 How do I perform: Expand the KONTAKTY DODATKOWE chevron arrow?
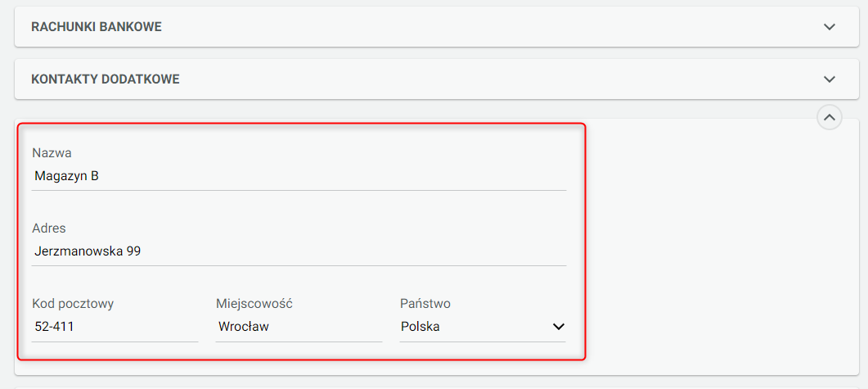(x=830, y=79)
